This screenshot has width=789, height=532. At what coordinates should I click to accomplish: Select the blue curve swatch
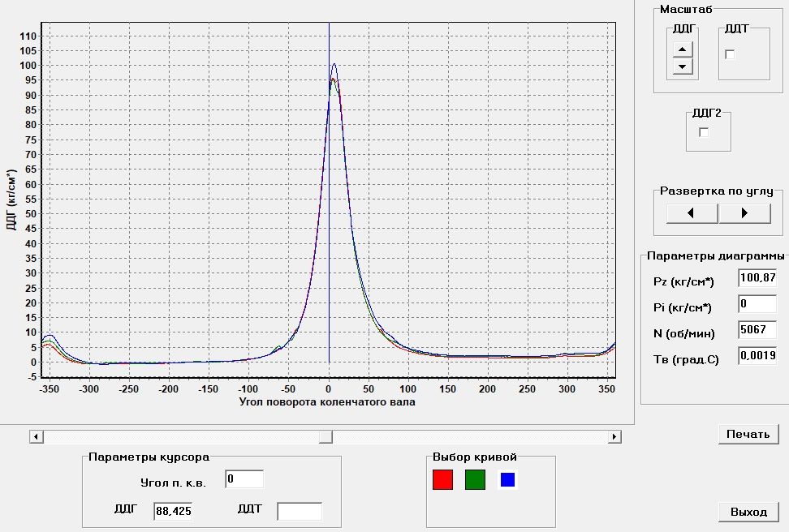[507, 480]
